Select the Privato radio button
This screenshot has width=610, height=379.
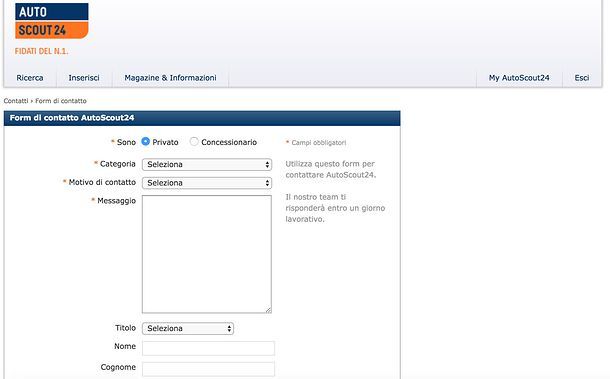pos(145,142)
